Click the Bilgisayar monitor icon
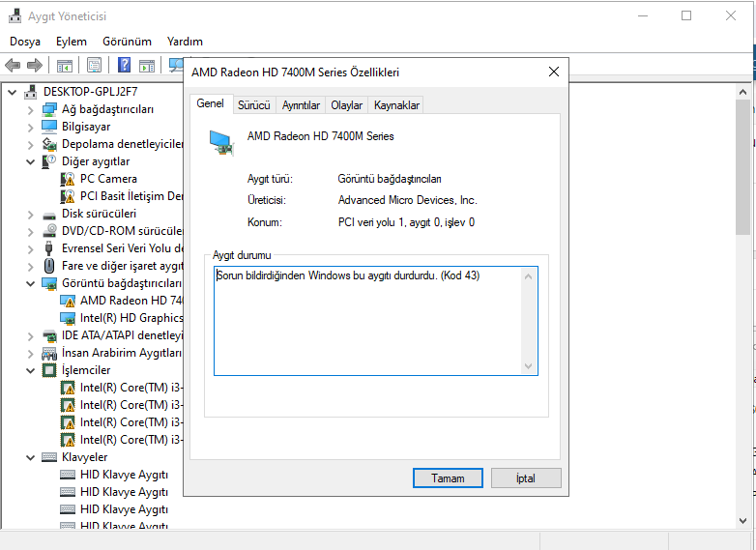Screen dimensions: 756x550 click(x=49, y=127)
